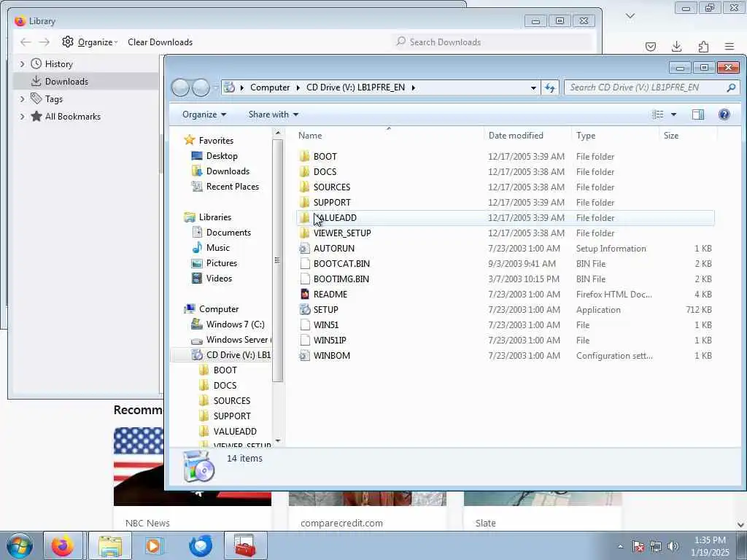Open the view options dropdown arrow
This screenshot has width=747, height=560.
coord(673,114)
